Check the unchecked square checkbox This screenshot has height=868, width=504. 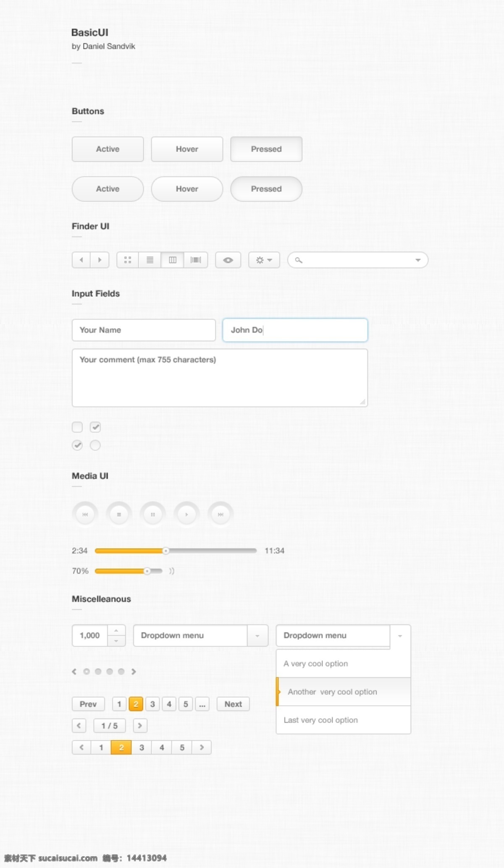pyautogui.click(x=77, y=427)
